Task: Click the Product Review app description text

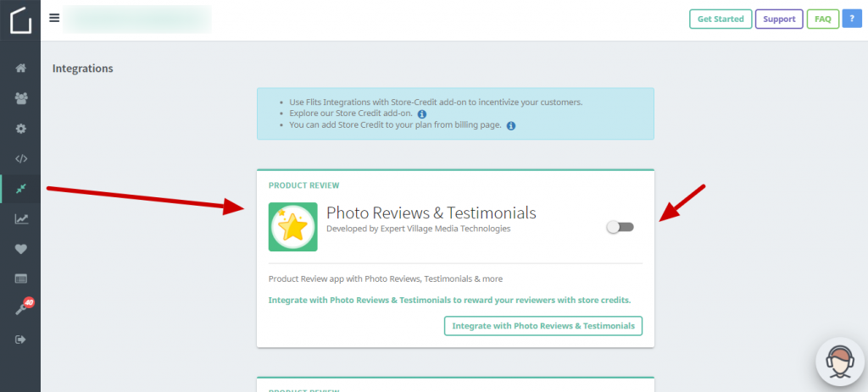Action: 386,279
